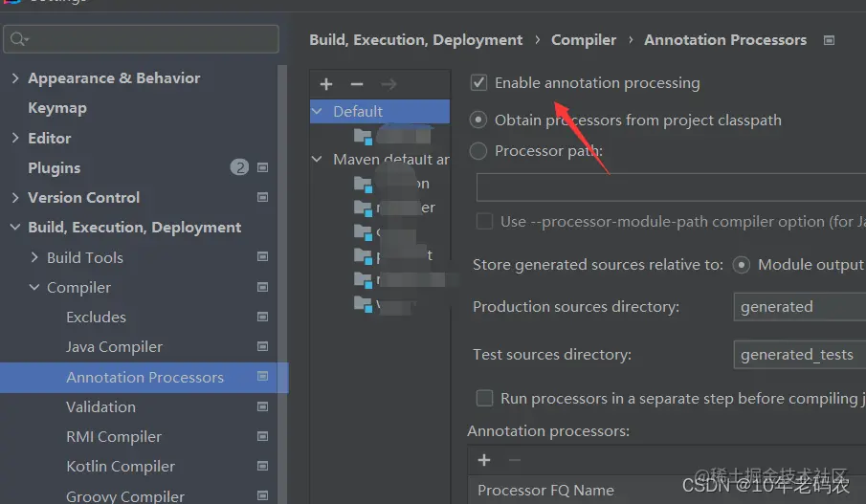This screenshot has height=504, width=866.
Task: Open the Excludes settings
Action: [96, 317]
